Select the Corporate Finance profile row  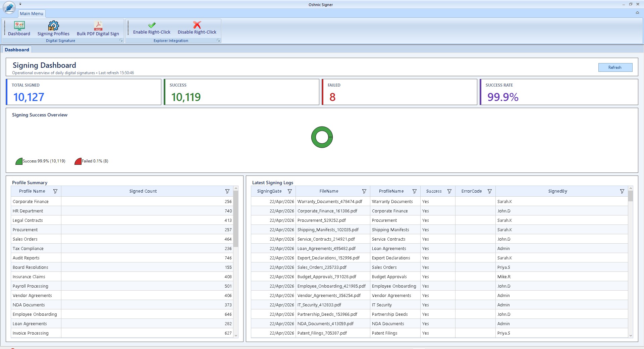pos(122,202)
